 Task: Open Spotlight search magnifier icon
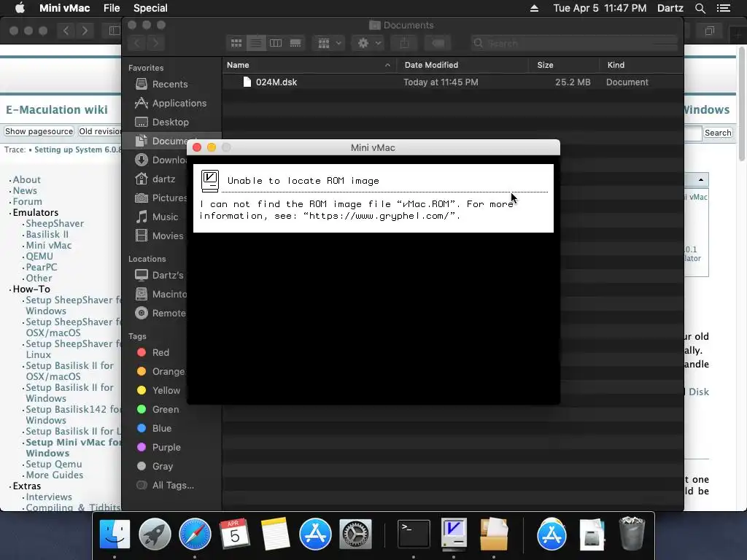pos(700,8)
